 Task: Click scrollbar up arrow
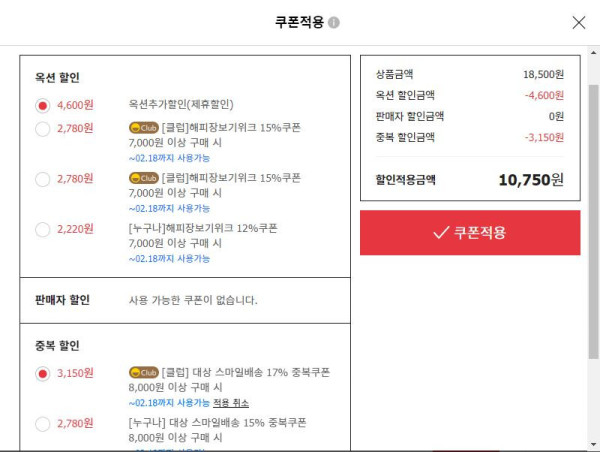593,52
